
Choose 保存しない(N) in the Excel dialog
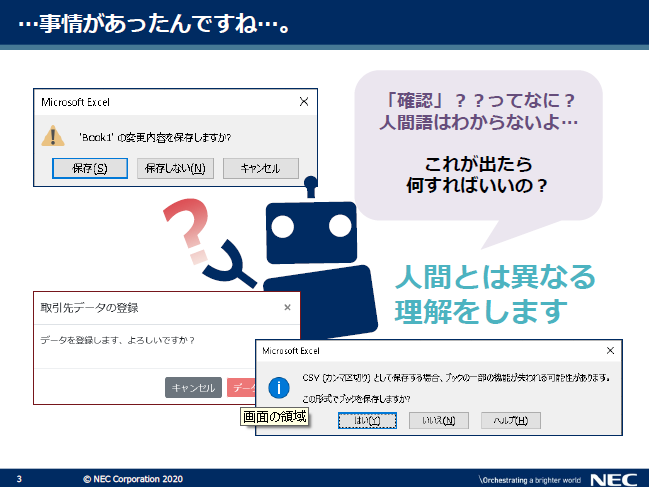point(175,168)
